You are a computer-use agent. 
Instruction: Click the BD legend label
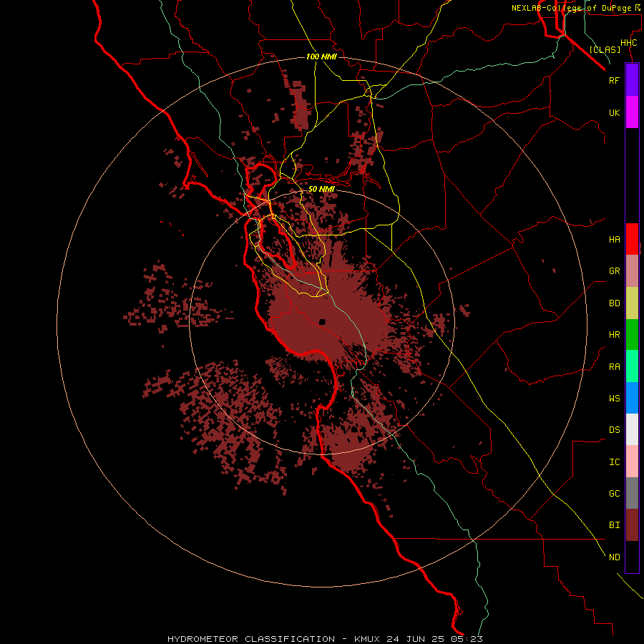(614, 303)
